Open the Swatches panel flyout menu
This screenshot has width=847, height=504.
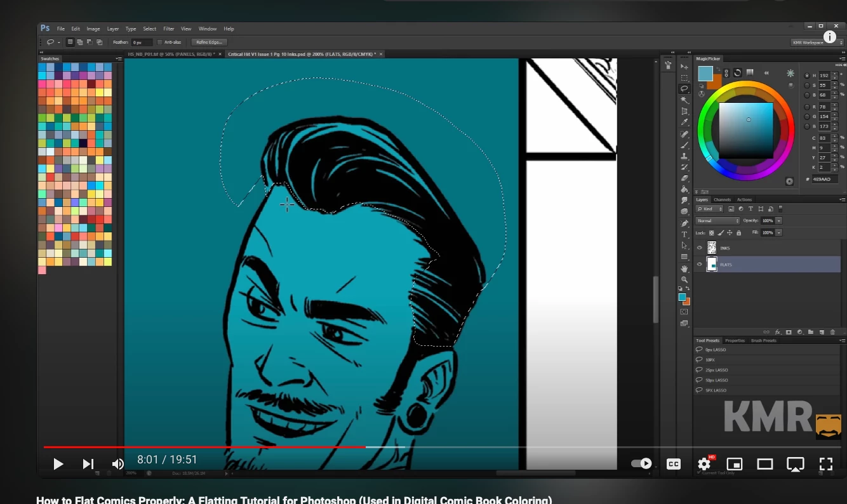point(119,58)
